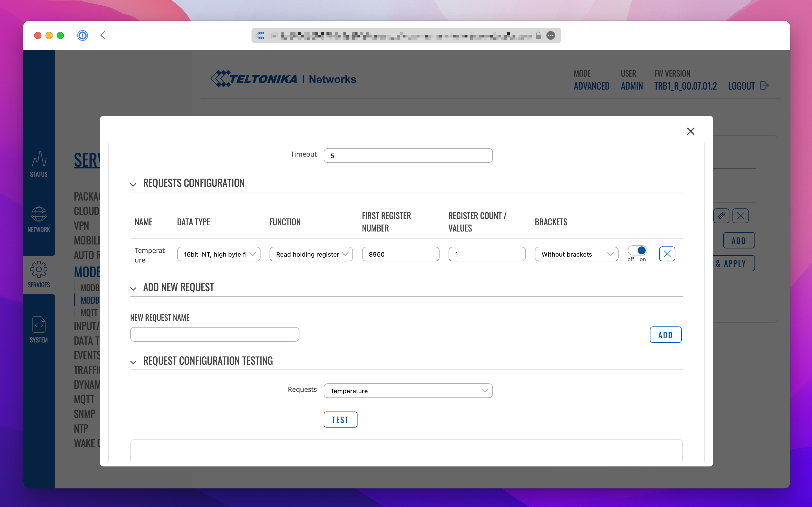This screenshot has height=507, width=812.
Task: Open the Status sidebar section
Action: 39,164
